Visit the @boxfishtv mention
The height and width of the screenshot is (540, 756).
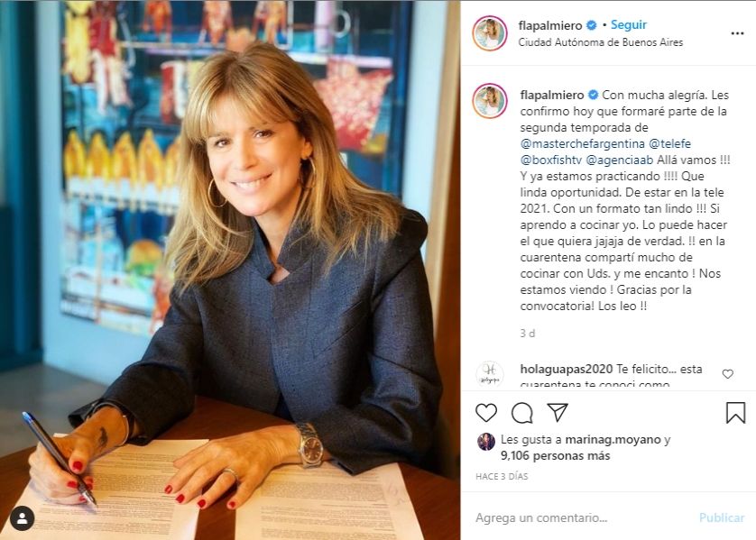pyautogui.click(x=551, y=160)
